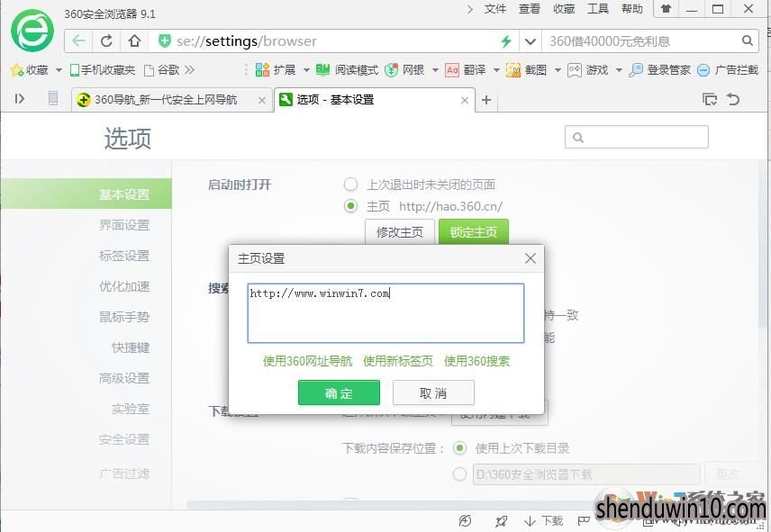Click 使用360搜索 link
This screenshot has width=771, height=532.
tap(477, 361)
